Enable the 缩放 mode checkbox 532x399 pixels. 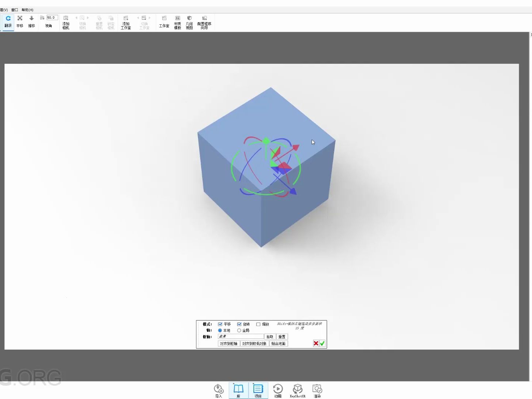[x=258, y=324]
